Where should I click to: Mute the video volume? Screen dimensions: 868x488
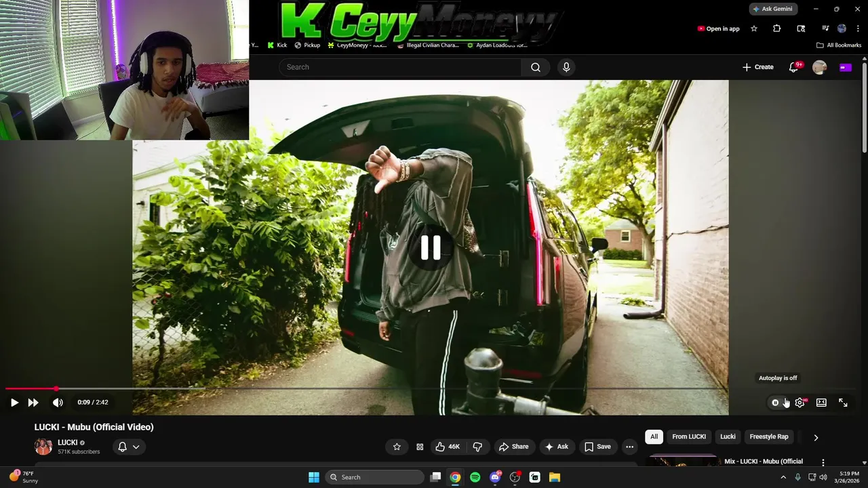pyautogui.click(x=58, y=403)
